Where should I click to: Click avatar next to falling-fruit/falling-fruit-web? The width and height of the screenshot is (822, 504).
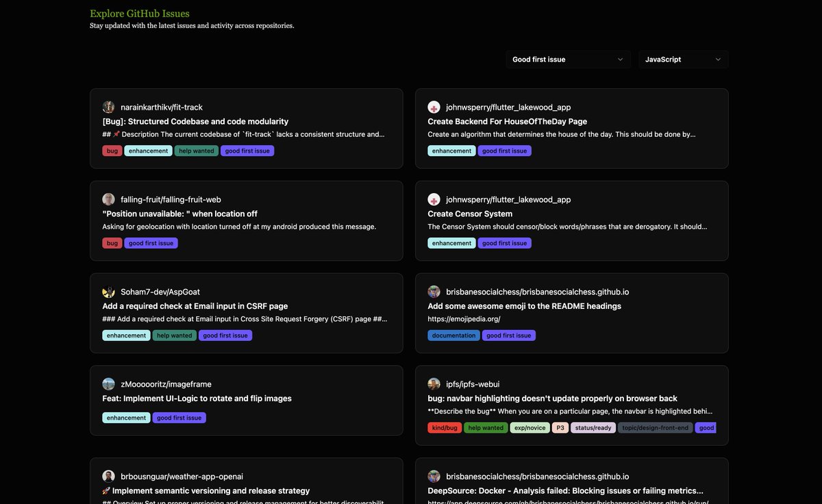[109, 199]
